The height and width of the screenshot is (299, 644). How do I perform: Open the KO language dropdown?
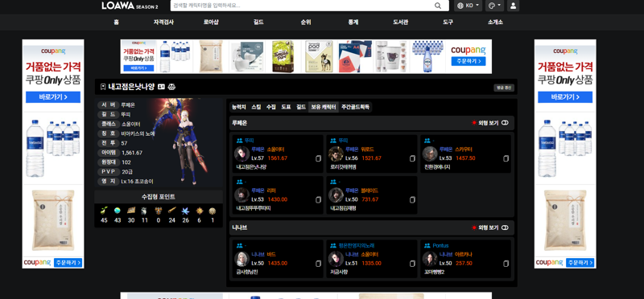tap(469, 6)
